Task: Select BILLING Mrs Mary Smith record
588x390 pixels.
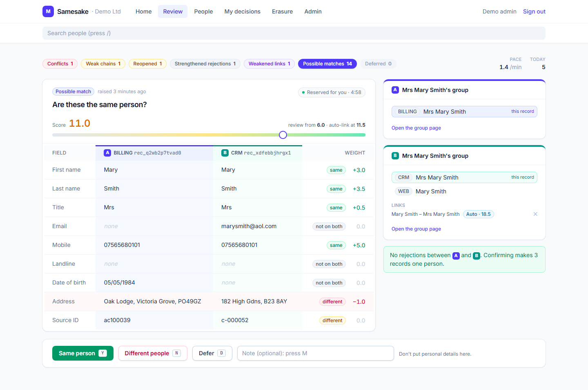Action: [x=464, y=112]
